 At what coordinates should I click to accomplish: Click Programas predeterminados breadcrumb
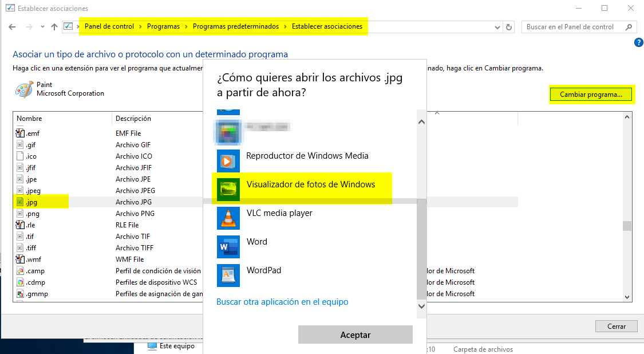235,26
